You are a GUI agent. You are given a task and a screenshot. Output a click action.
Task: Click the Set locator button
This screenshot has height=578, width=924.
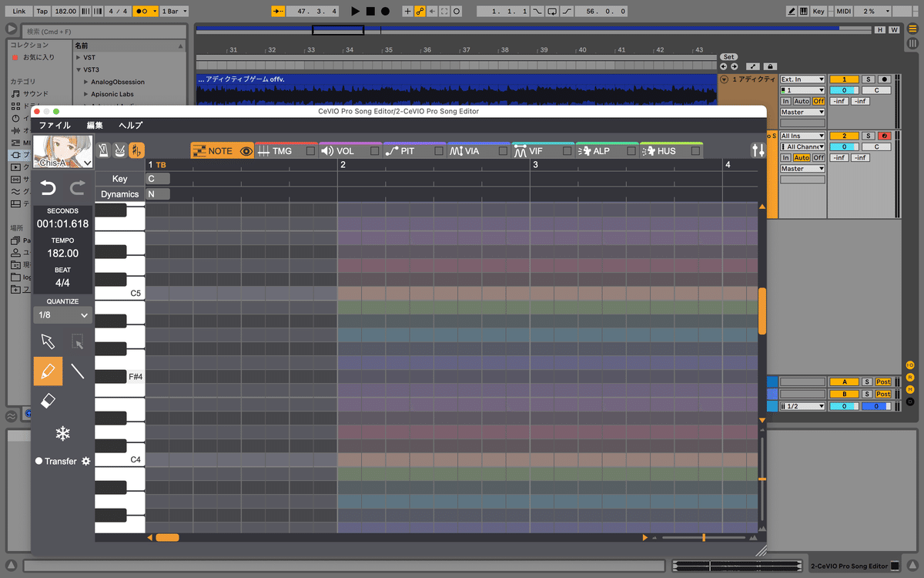coord(728,57)
